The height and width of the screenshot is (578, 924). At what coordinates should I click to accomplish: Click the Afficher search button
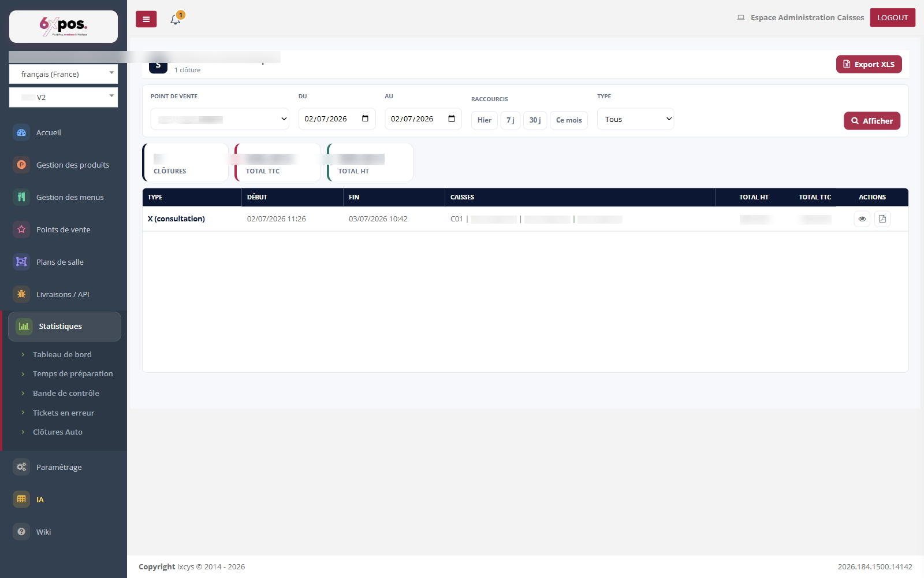click(x=872, y=121)
